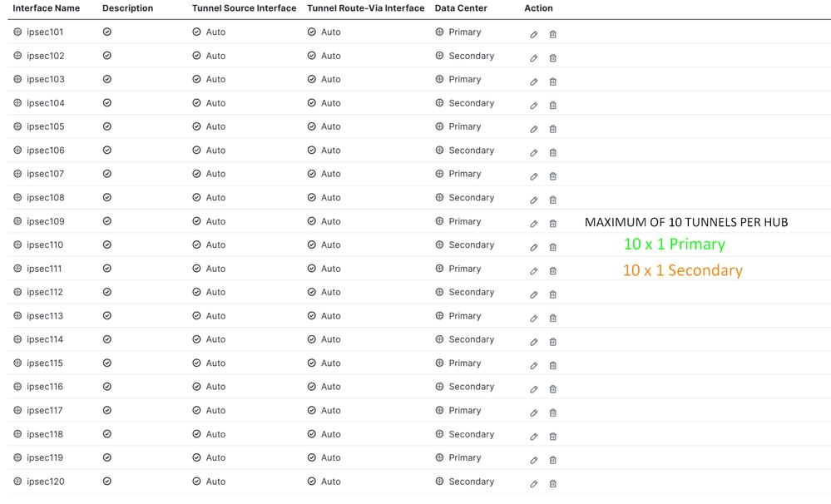The height and width of the screenshot is (504, 831).
Task: Edit the ipsec105 tunnel row
Action: pyautogui.click(x=534, y=129)
